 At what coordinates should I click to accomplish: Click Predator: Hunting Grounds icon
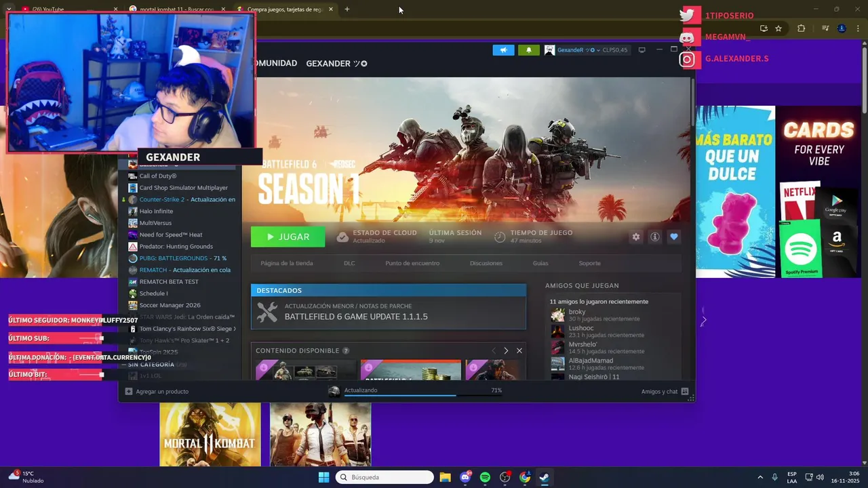(133, 247)
